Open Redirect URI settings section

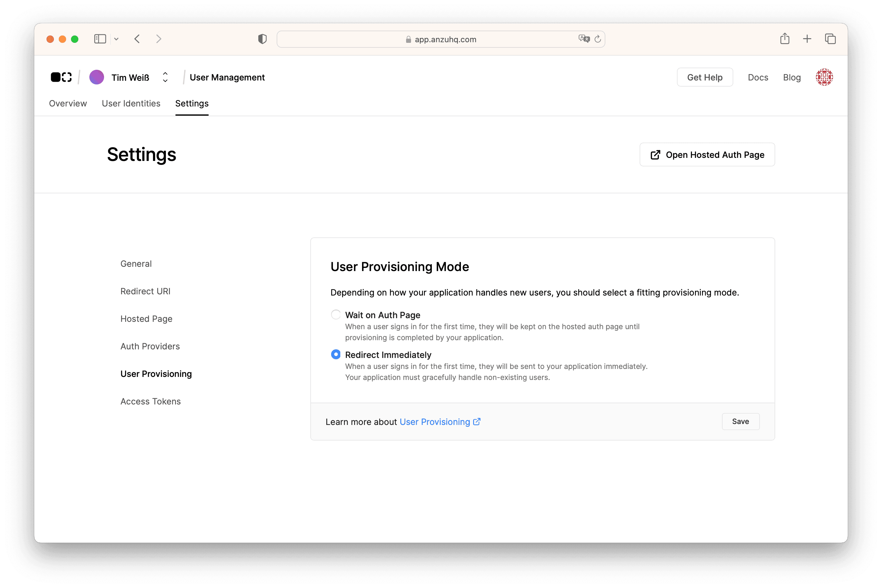145,291
